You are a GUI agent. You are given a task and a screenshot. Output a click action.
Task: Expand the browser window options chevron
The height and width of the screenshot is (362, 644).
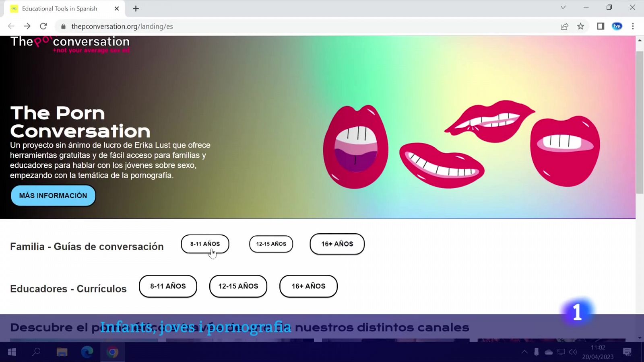coord(563,7)
